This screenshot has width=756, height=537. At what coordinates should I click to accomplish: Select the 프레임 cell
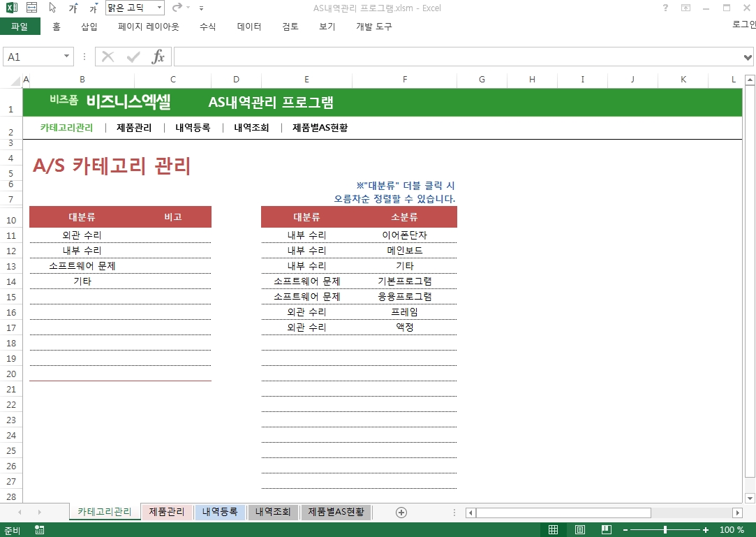tap(404, 311)
